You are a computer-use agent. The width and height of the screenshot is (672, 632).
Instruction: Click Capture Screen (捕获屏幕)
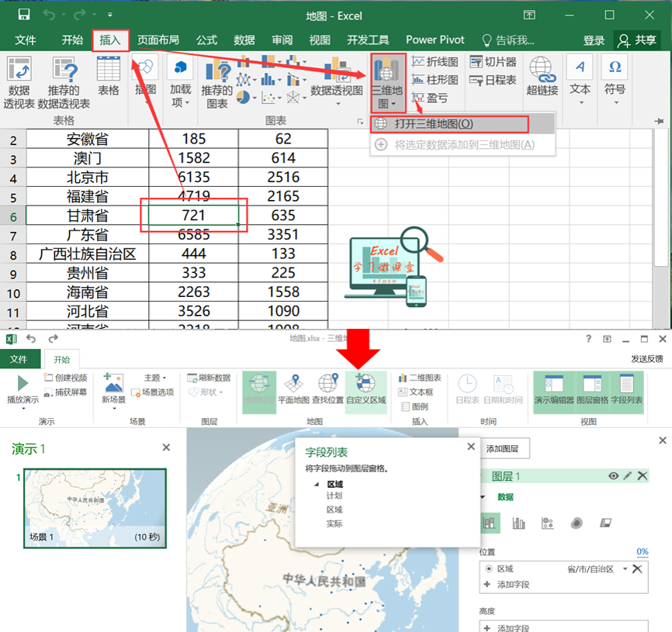click(65, 392)
